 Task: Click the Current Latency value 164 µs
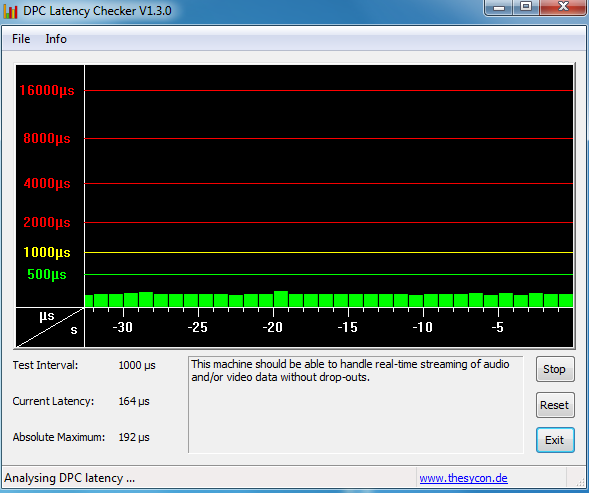click(134, 401)
